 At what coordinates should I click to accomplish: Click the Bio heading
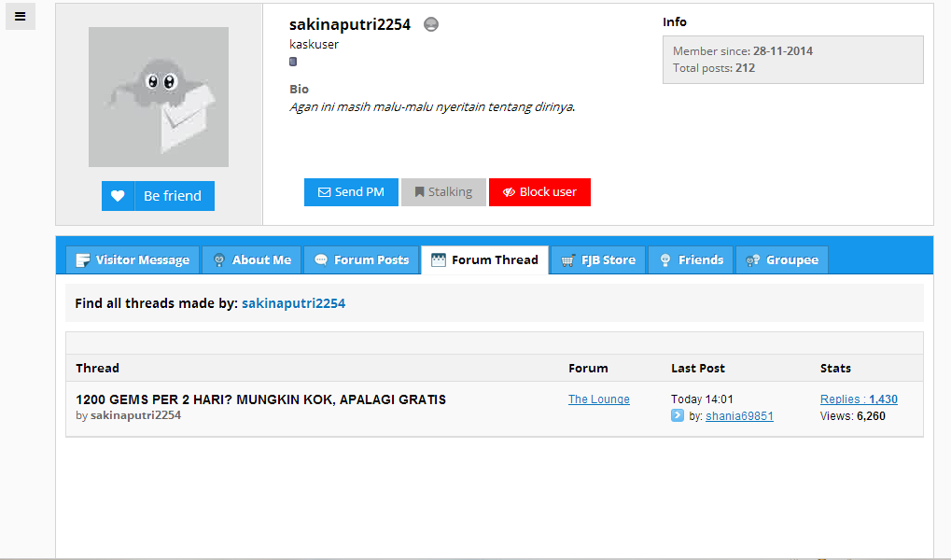pos(299,90)
